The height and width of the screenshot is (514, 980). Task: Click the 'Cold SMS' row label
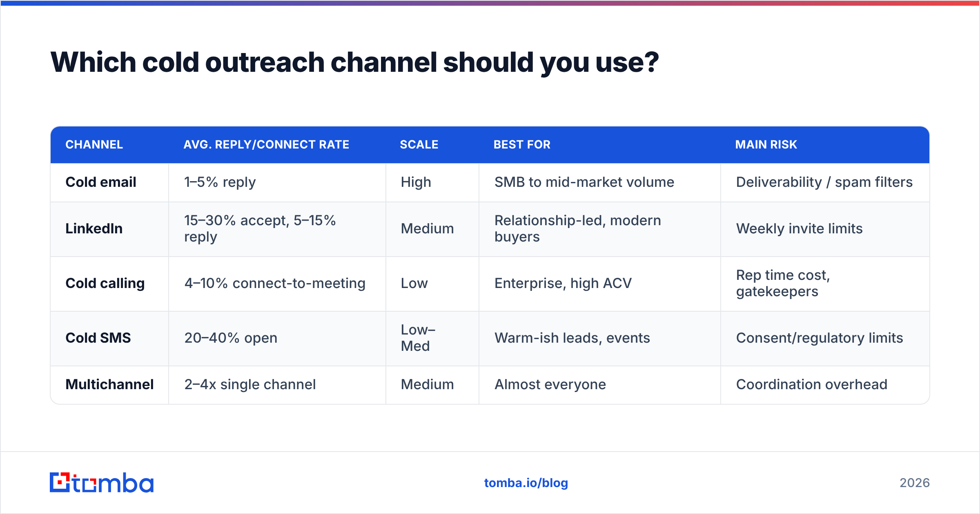98,338
